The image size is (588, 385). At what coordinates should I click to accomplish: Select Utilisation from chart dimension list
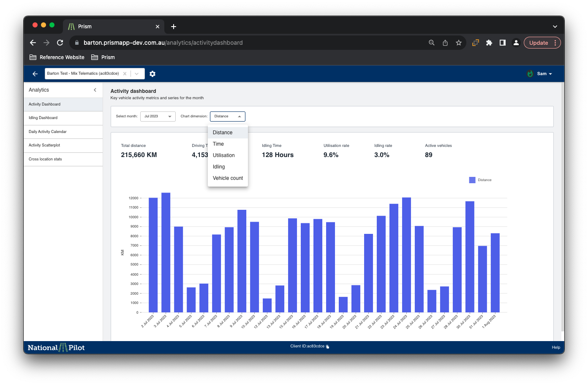click(223, 155)
